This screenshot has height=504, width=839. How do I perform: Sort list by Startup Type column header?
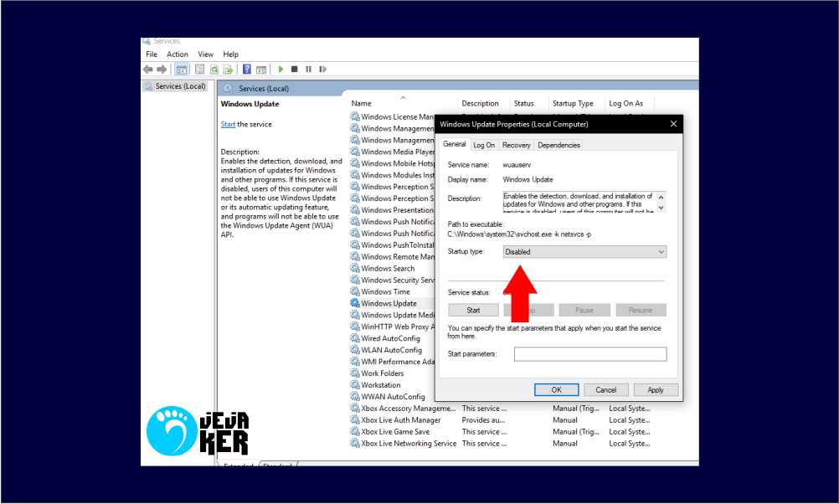pyautogui.click(x=573, y=103)
